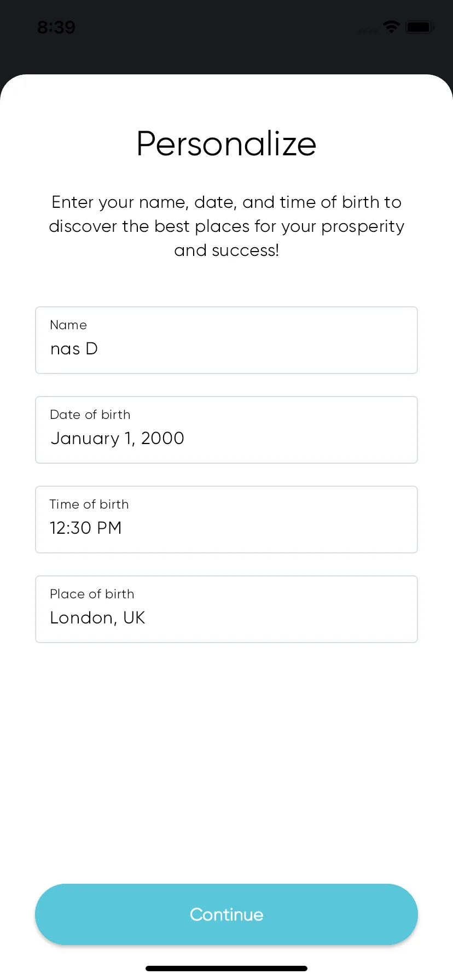The width and height of the screenshot is (453, 980).
Task: Tap the Place of birth label
Action: (92, 594)
